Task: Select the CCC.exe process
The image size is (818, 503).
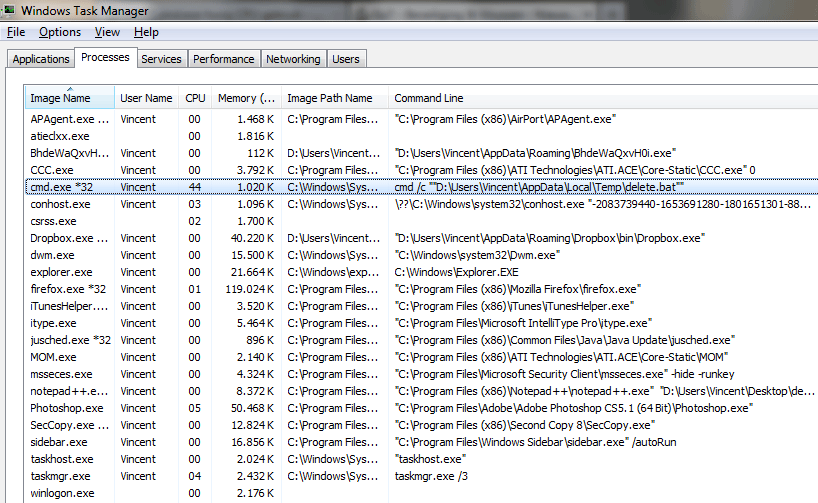Action: [x=422, y=170]
